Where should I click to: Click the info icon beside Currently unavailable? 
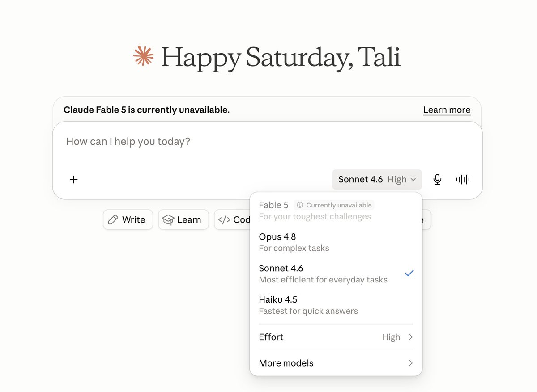pyautogui.click(x=300, y=205)
